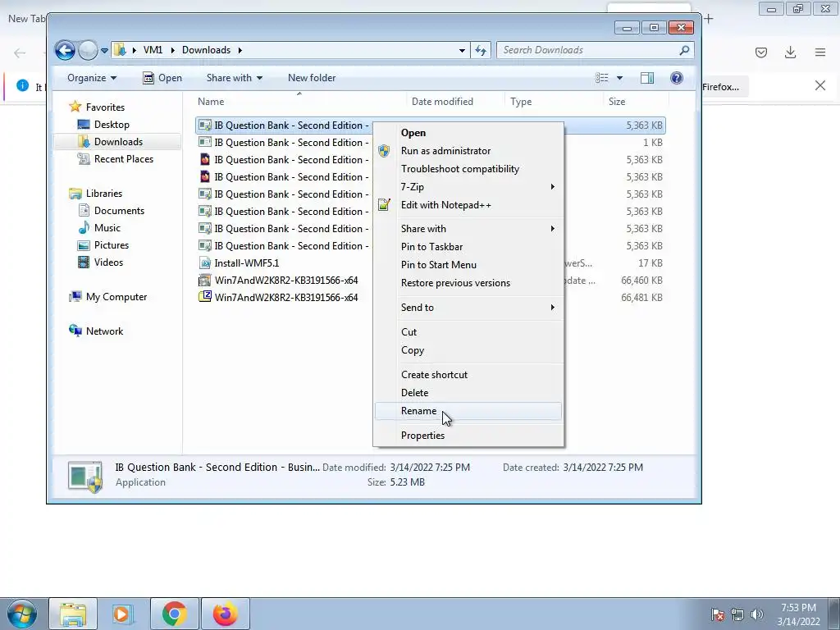Open Firefox downloads arrow icon

tap(790, 52)
